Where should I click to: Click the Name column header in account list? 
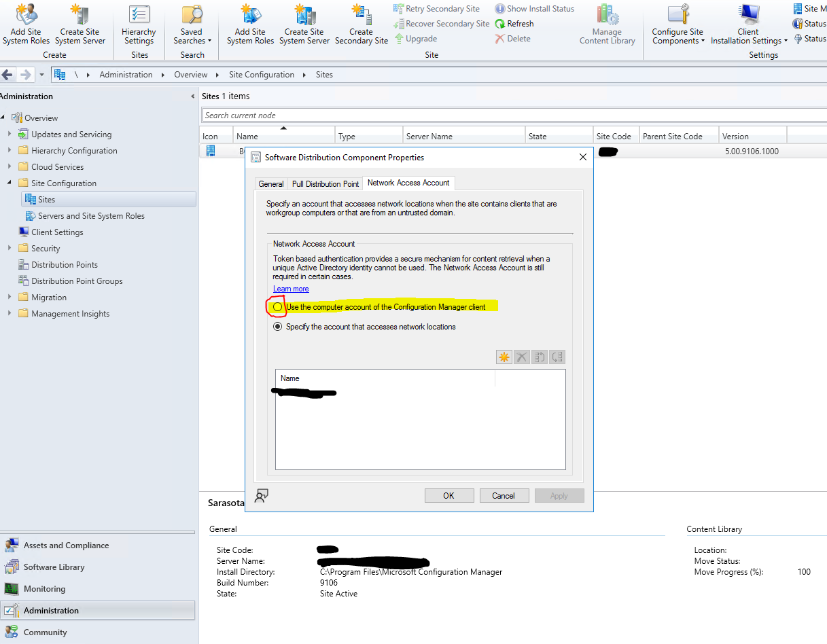pos(385,378)
